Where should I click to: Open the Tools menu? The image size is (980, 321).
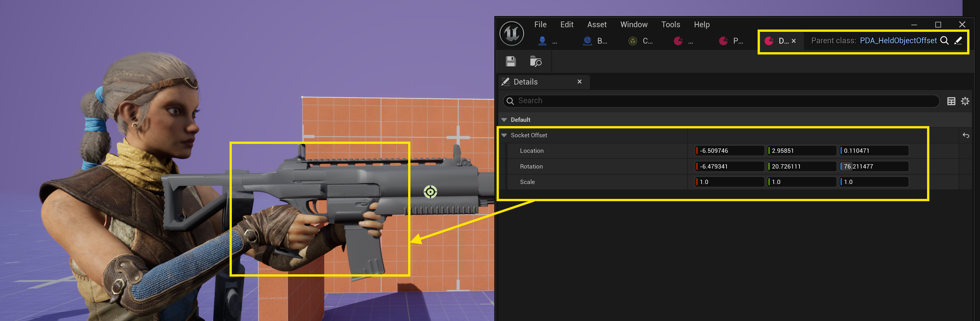(x=670, y=24)
